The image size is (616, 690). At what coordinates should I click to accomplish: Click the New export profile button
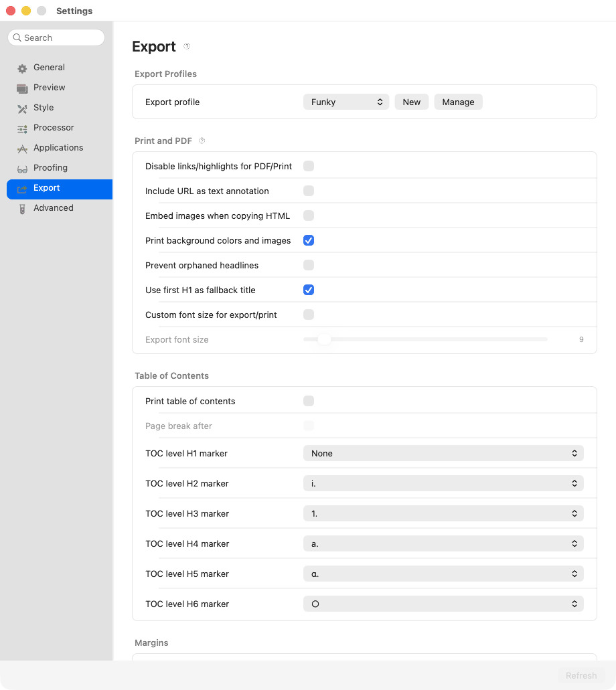(x=412, y=102)
